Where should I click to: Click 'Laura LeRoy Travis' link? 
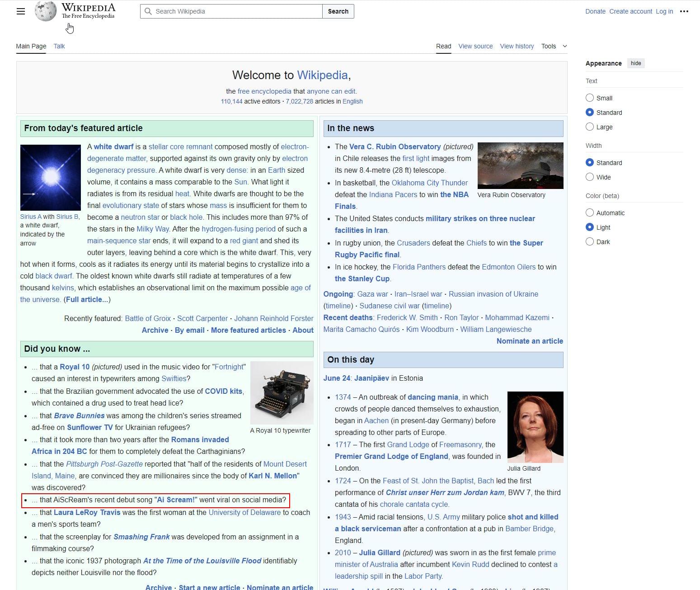pos(87,512)
